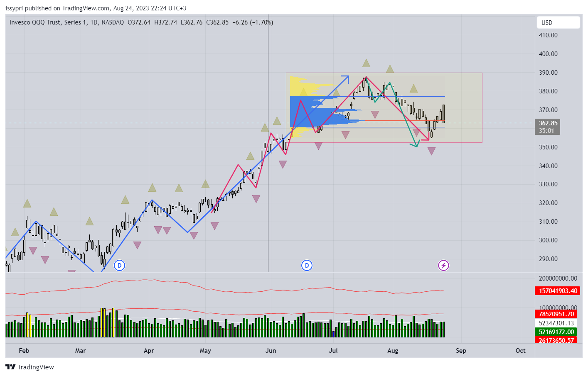
Task: Click the green volume tag 52169172.00
Action: coord(556,332)
